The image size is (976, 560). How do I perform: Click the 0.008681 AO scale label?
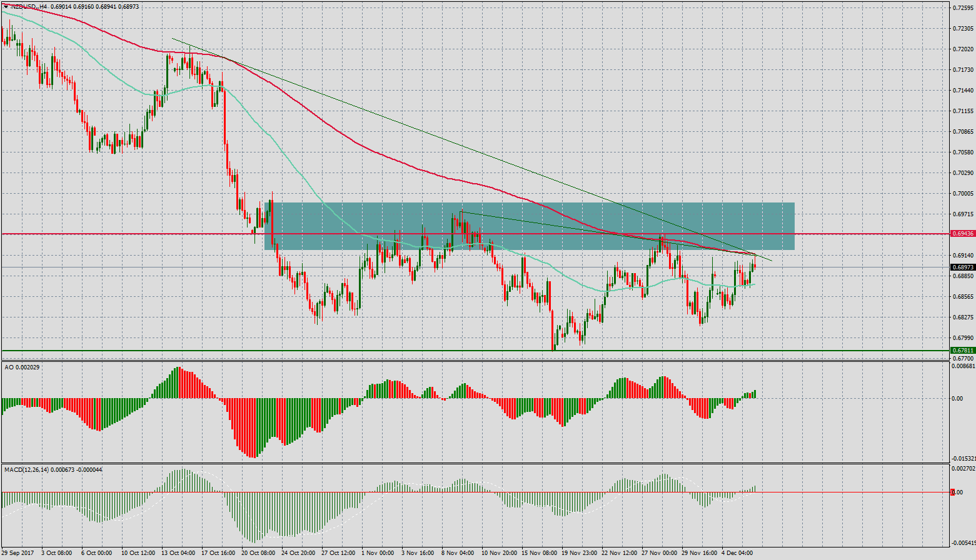(x=963, y=367)
